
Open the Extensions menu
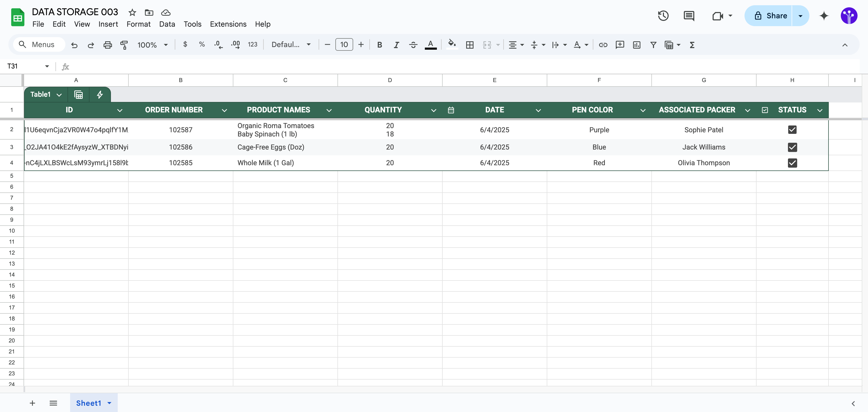click(228, 24)
